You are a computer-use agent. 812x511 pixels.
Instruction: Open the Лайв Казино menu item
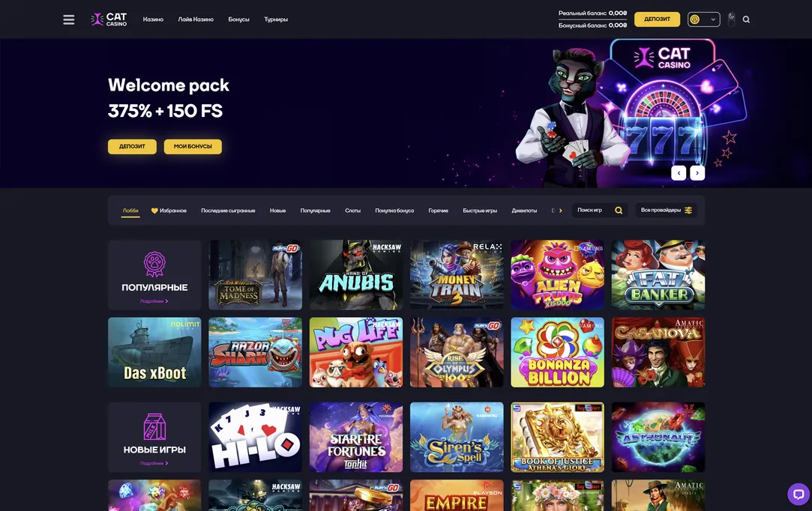196,19
